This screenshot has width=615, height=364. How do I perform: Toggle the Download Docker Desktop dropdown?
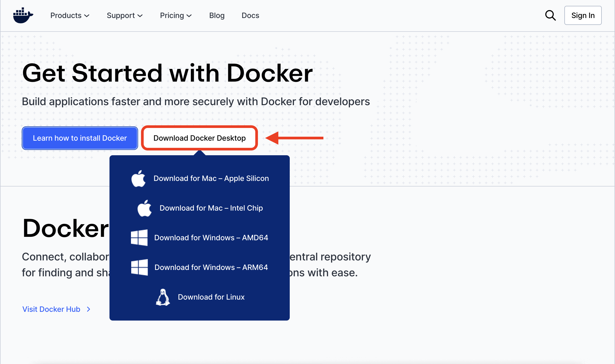tap(199, 138)
